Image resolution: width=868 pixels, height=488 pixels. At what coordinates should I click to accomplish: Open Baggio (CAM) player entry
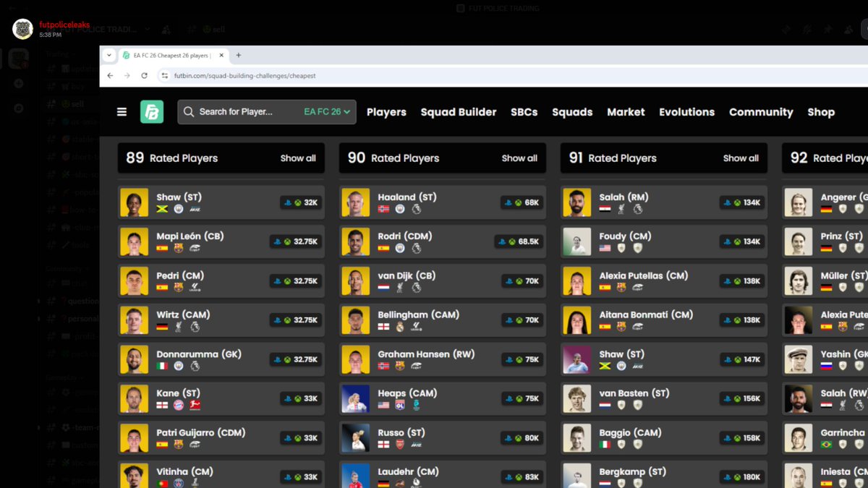tap(663, 438)
